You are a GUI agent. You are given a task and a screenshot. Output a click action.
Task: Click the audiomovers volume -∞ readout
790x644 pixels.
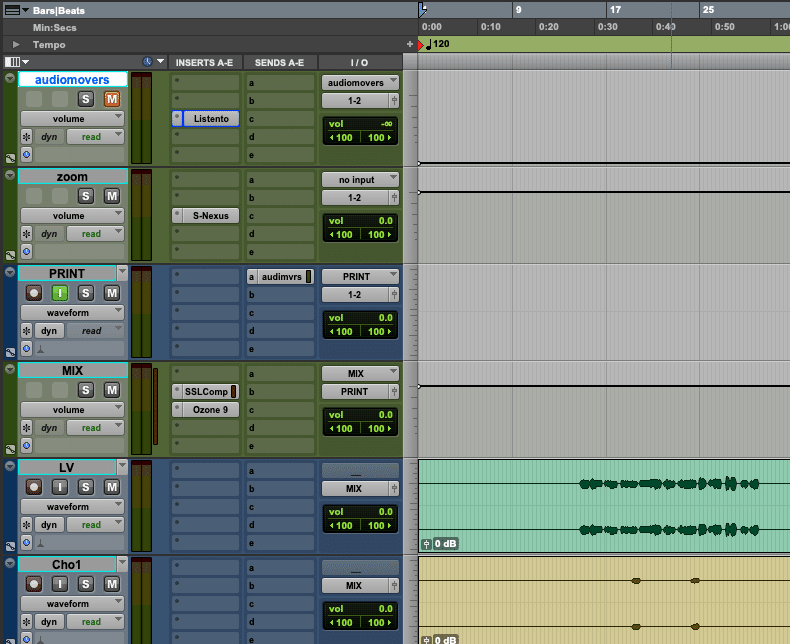(x=386, y=124)
